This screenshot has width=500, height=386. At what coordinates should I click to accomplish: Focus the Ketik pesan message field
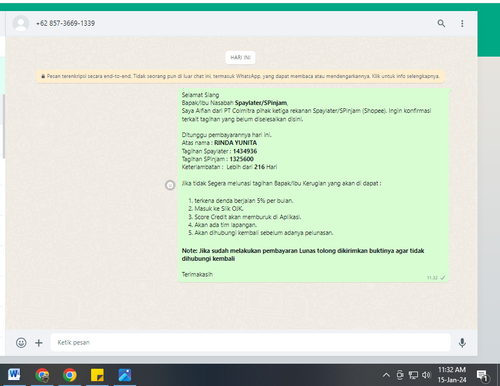point(250,342)
